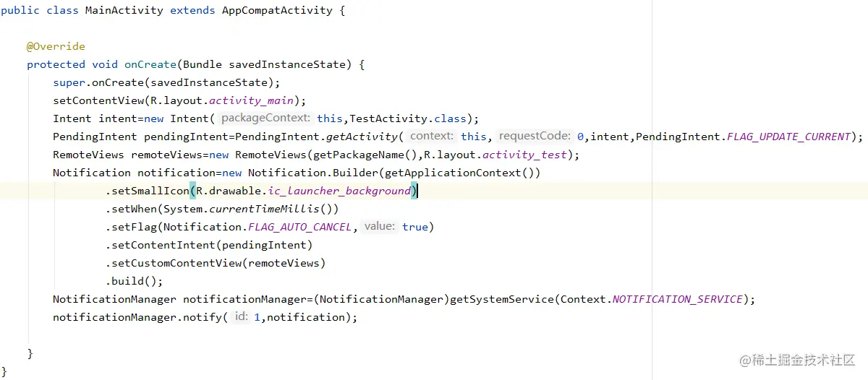Click the FLAG_AUTO_CANCEL constant
This screenshot has width=868, height=380.
point(300,227)
